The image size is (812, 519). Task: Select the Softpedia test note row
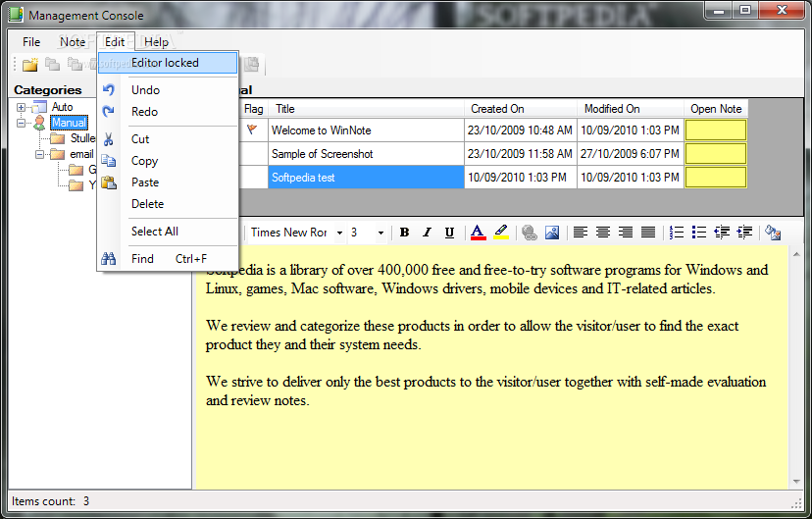[366, 178]
